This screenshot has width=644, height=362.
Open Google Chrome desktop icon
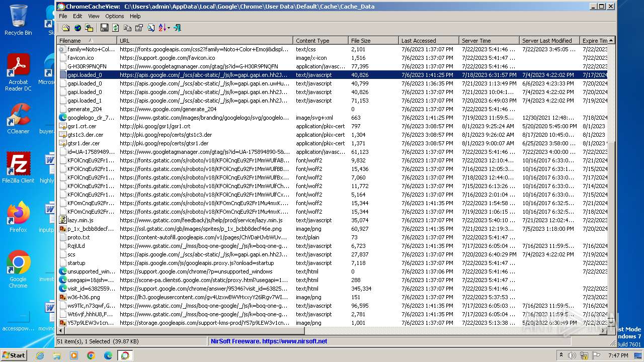coord(18,269)
